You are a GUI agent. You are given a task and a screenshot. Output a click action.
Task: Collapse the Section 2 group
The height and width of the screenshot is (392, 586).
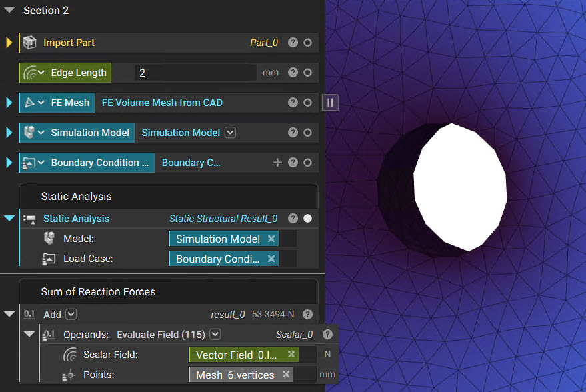pos(9,10)
